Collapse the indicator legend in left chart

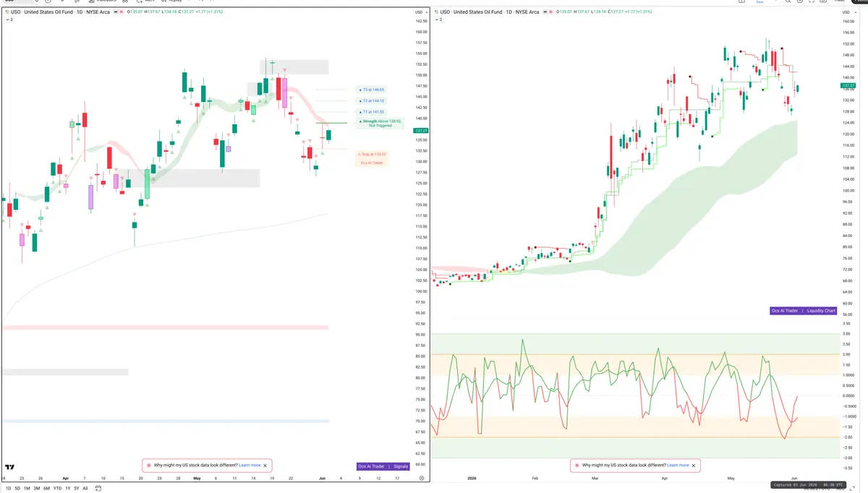point(9,20)
